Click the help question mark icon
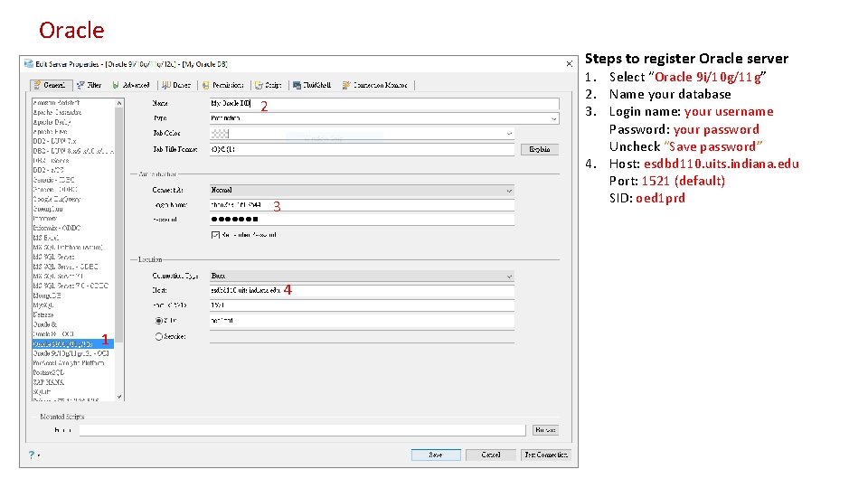Screen dimensions: 868x488 [32, 455]
